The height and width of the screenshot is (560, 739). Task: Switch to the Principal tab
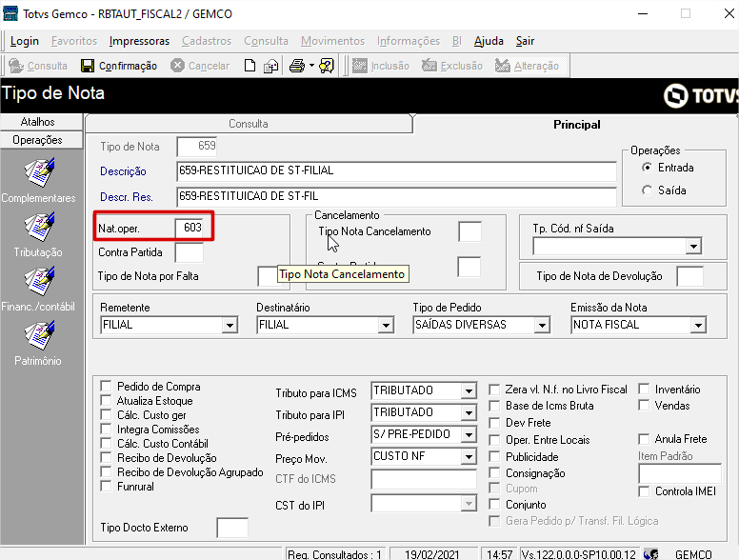[577, 125]
